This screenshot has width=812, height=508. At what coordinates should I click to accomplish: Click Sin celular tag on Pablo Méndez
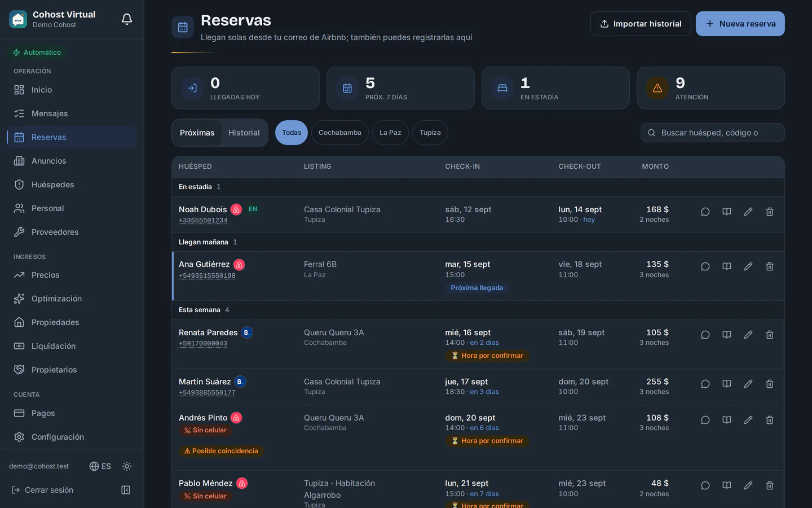[x=205, y=496]
